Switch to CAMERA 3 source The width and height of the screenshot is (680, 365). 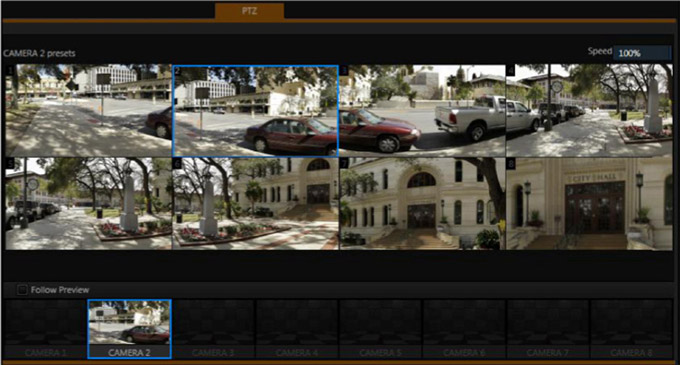click(x=213, y=329)
